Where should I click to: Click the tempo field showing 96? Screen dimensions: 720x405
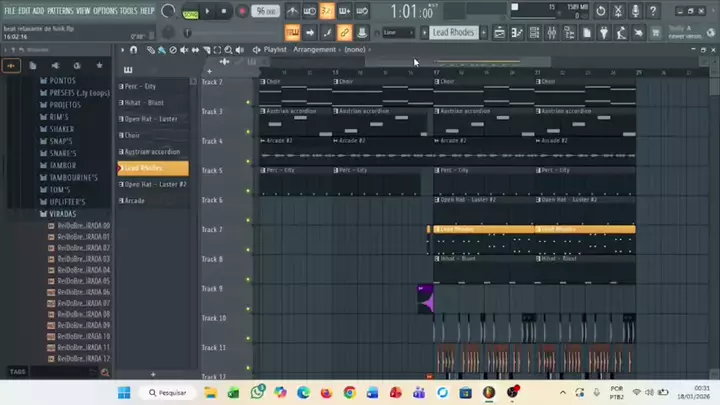[265, 11]
